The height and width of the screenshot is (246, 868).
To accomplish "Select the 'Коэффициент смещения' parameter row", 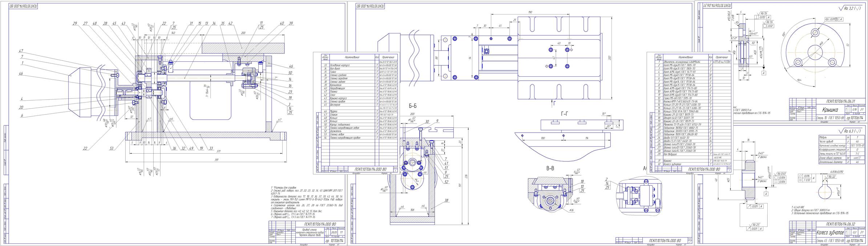I will [x=842, y=149].
